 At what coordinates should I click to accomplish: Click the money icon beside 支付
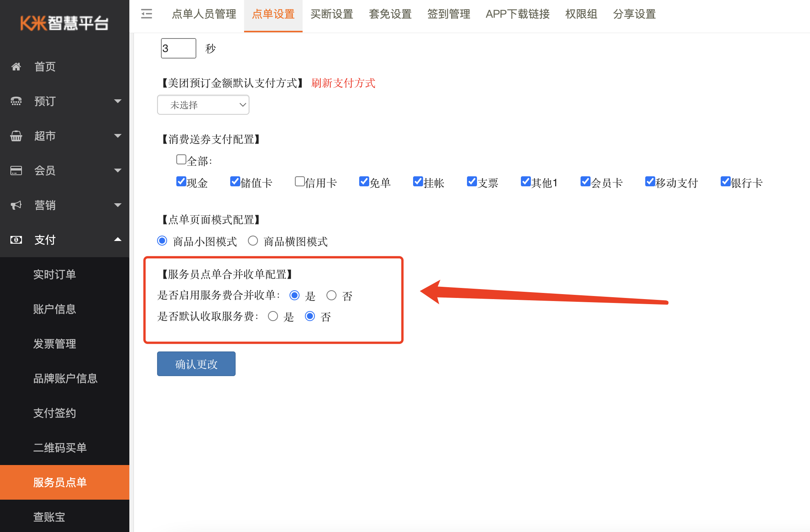pos(16,240)
